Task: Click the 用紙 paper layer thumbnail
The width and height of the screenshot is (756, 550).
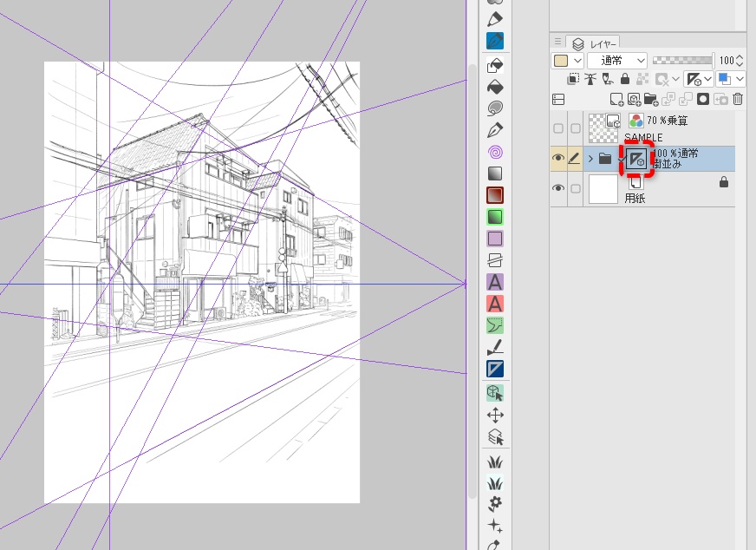Action: (603, 188)
